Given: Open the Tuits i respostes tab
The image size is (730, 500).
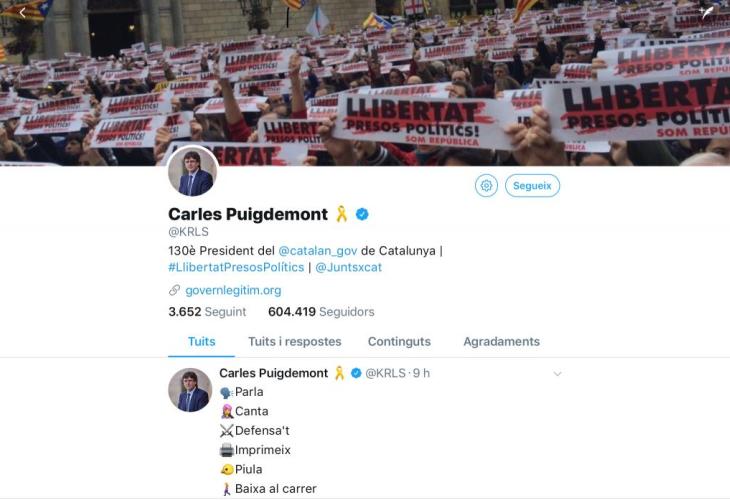Looking at the screenshot, I should coord(295,342).
